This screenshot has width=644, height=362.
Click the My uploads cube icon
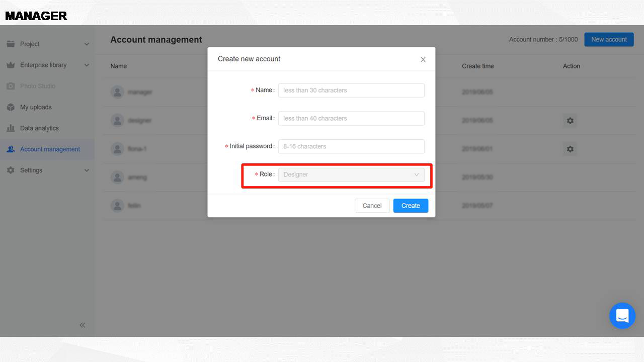point(11,107)
